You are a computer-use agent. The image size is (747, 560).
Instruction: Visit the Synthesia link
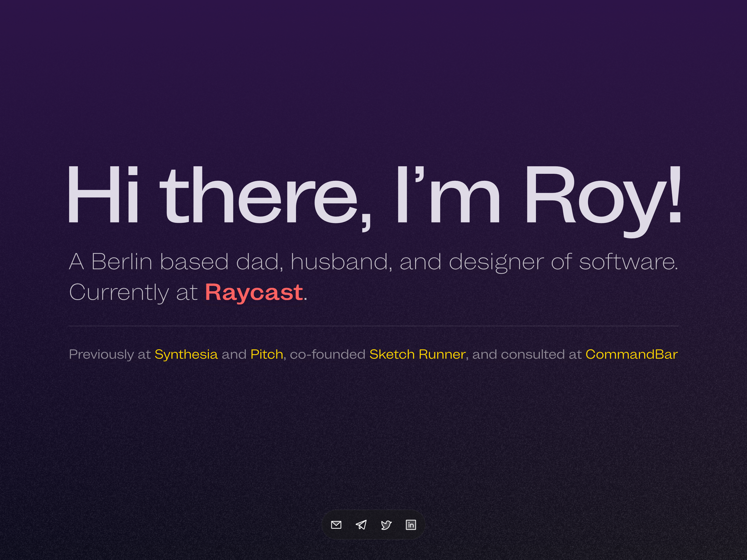pyautogui.click(x=186, y=354)
